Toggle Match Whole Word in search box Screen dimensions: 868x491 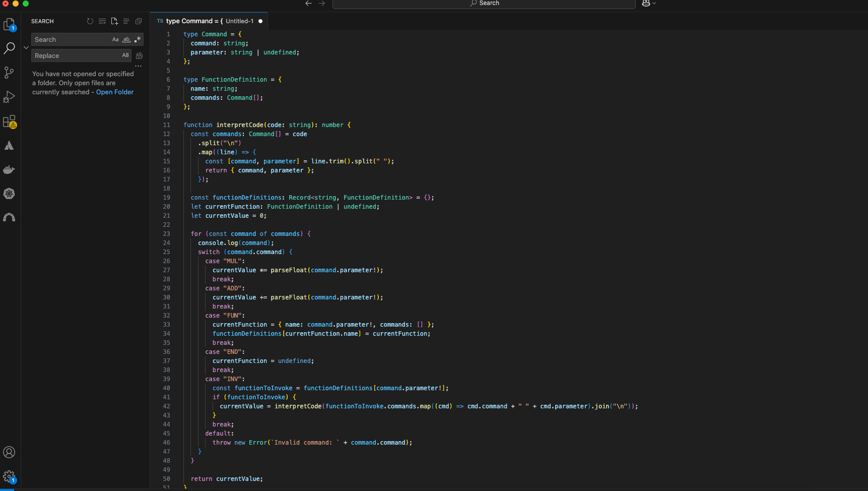(x=126, y=39)
